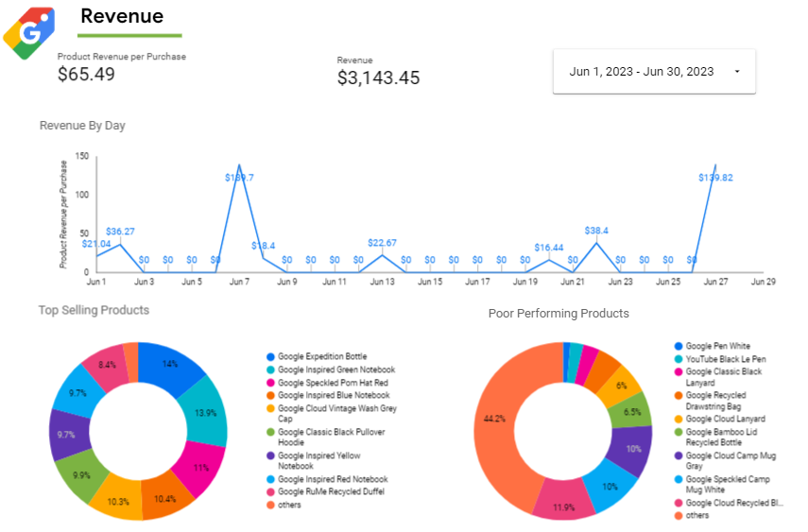Click the Google Merchandise Store tag logo
This screenshot has height=532, width=808.
point(29,33)
